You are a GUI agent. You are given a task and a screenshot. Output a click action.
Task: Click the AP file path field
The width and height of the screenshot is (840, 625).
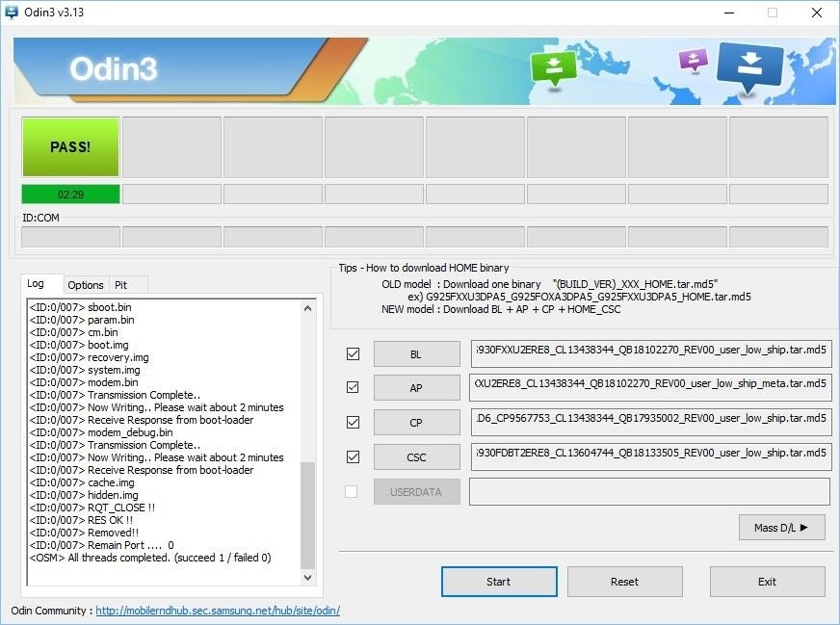(x=650, y=387)
